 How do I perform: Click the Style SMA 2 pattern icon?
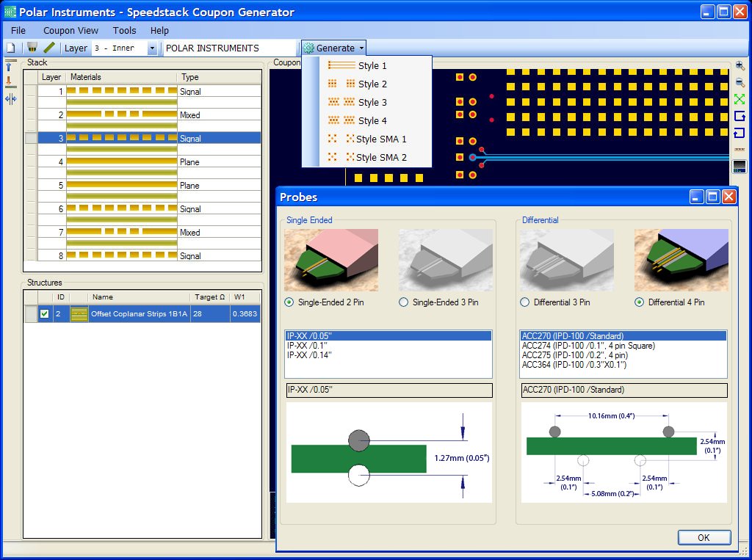(341, 157)
